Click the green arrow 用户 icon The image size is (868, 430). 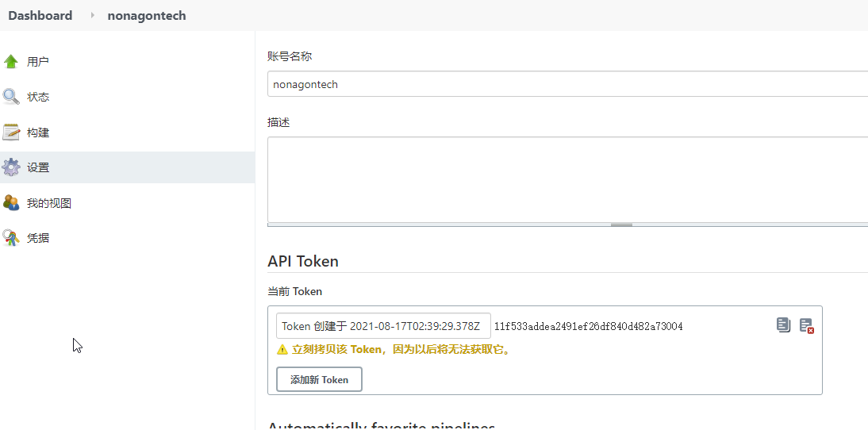(11, 62)
